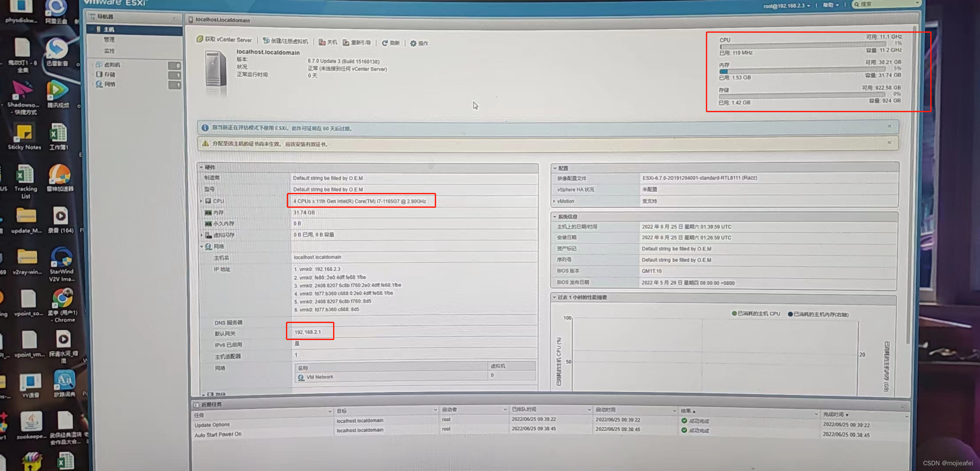Refresh the host view with 刷新

pyautogui.click(x=391, y=43)
